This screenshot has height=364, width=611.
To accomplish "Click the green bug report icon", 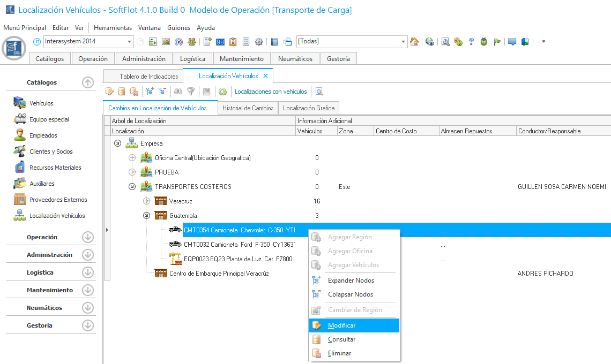I will pos(484,42).
